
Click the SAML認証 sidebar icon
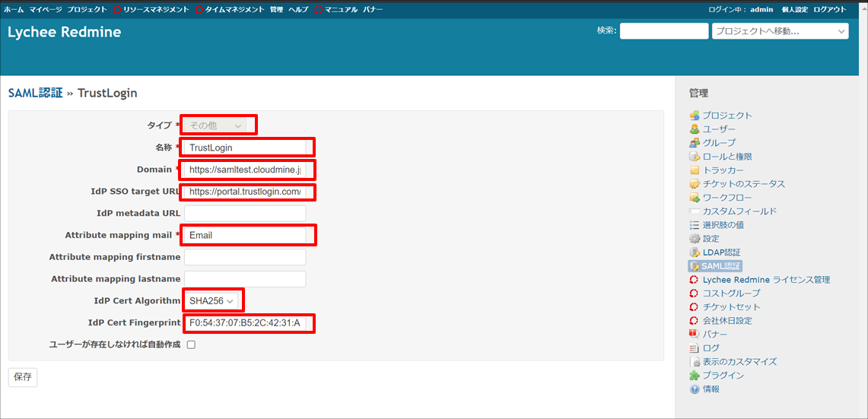[x=695, y=266]
